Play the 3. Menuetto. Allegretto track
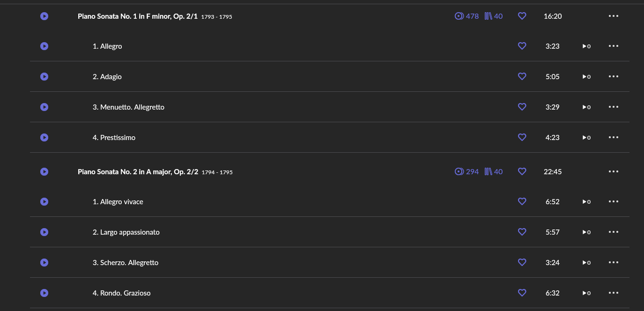This screenshot has width=644, height=311. 44,107
